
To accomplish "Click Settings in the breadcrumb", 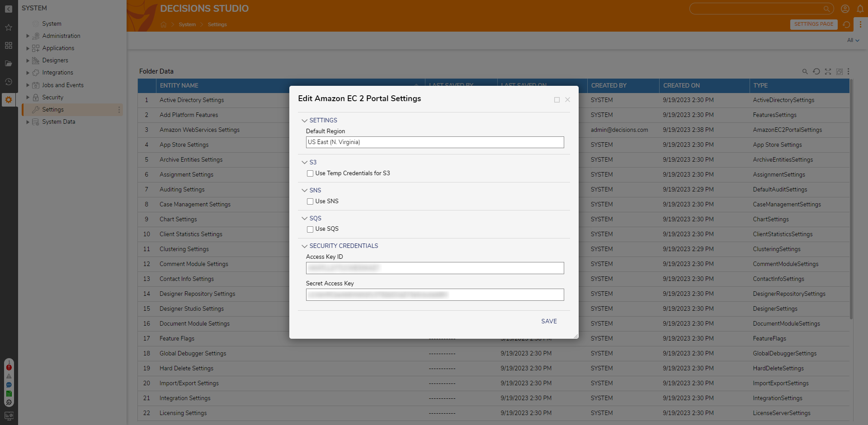I will click(x=217, y=25).
